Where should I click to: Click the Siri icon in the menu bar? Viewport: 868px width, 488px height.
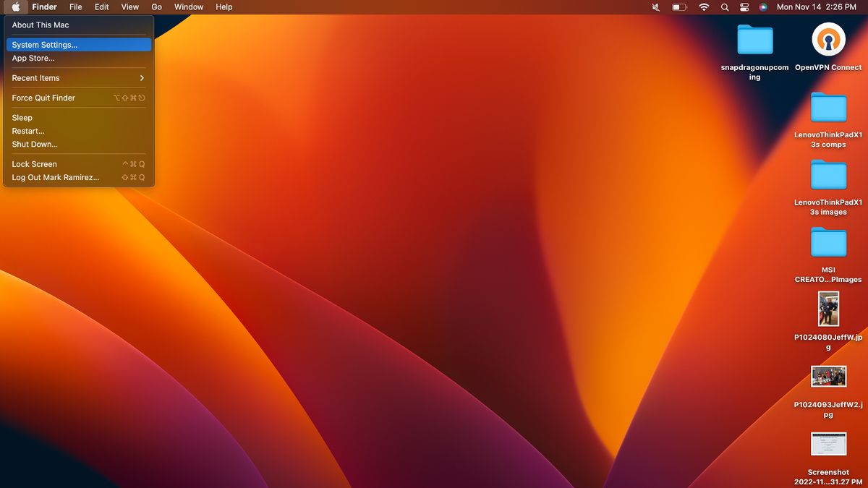coord(763,7)
